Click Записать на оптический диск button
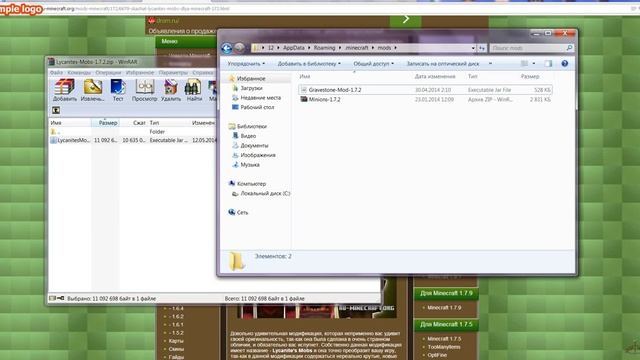This screenshot has height=360, width=640. 443,64
